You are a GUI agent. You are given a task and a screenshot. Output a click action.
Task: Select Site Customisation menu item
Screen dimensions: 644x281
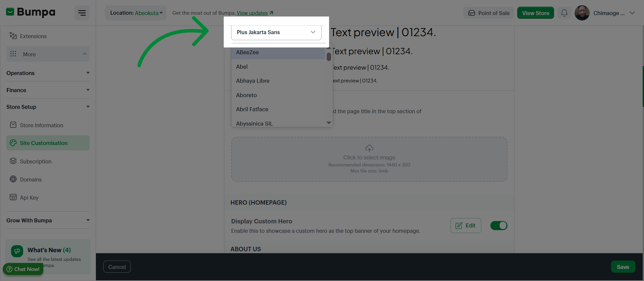coord(48,143)
